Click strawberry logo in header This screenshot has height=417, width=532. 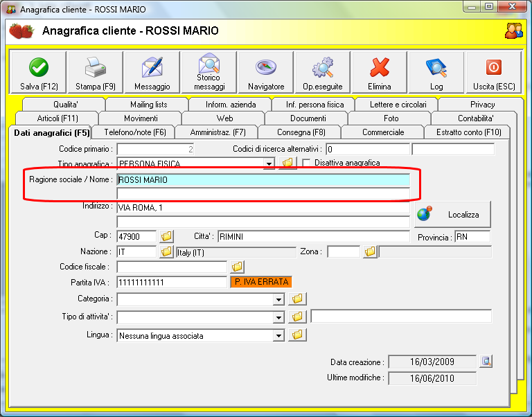point(21,30)
